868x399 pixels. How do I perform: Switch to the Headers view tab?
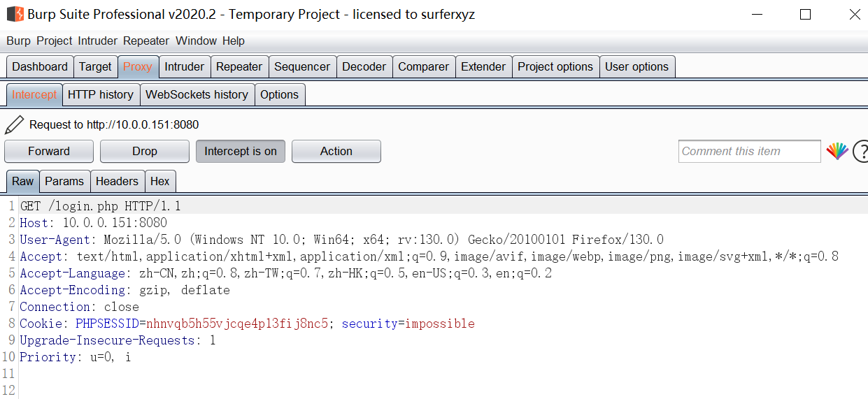click(x=118, y=181)
